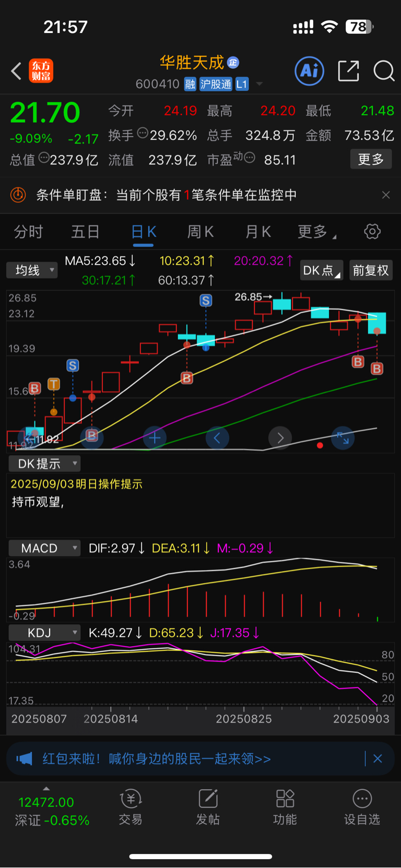The width and height of the screenshot is (401, 868).
Task: Tap the 深证 index ticker
Action: pyautogui.click(x=52, y=811)
